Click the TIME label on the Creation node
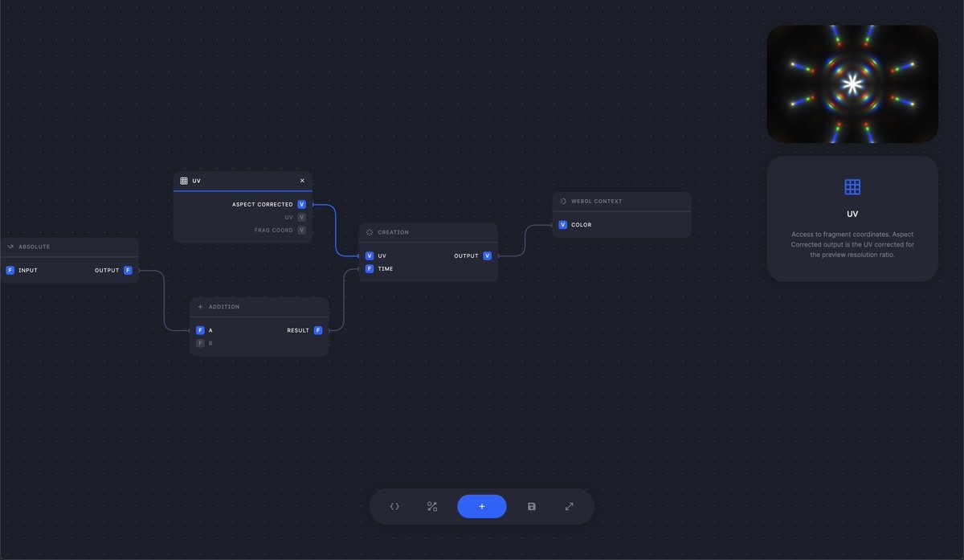The image size is (964, 560). click(386, 268)
